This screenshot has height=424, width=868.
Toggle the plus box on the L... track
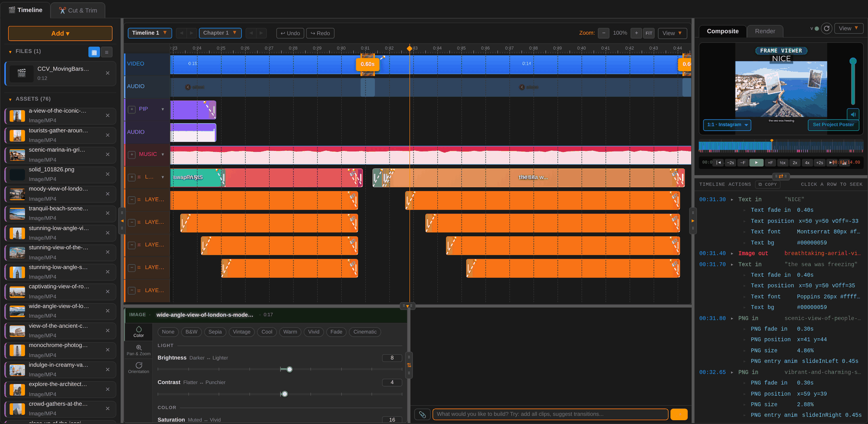(x=132, y=177)
